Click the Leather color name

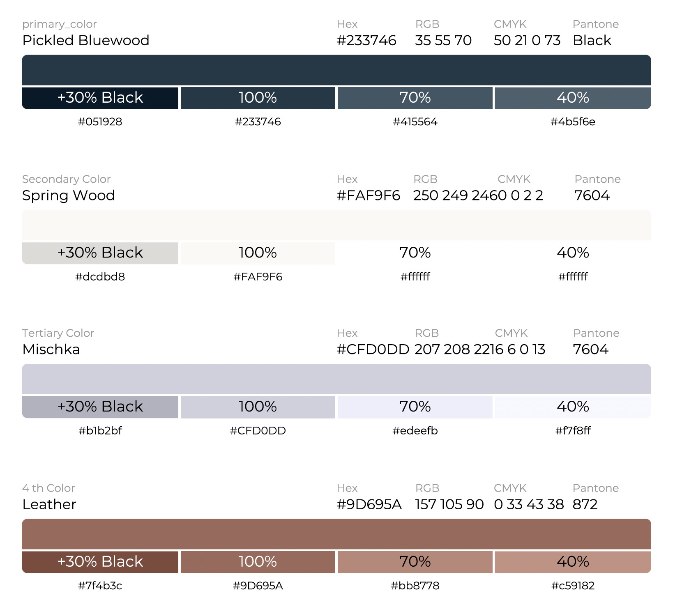pos(49,504)
